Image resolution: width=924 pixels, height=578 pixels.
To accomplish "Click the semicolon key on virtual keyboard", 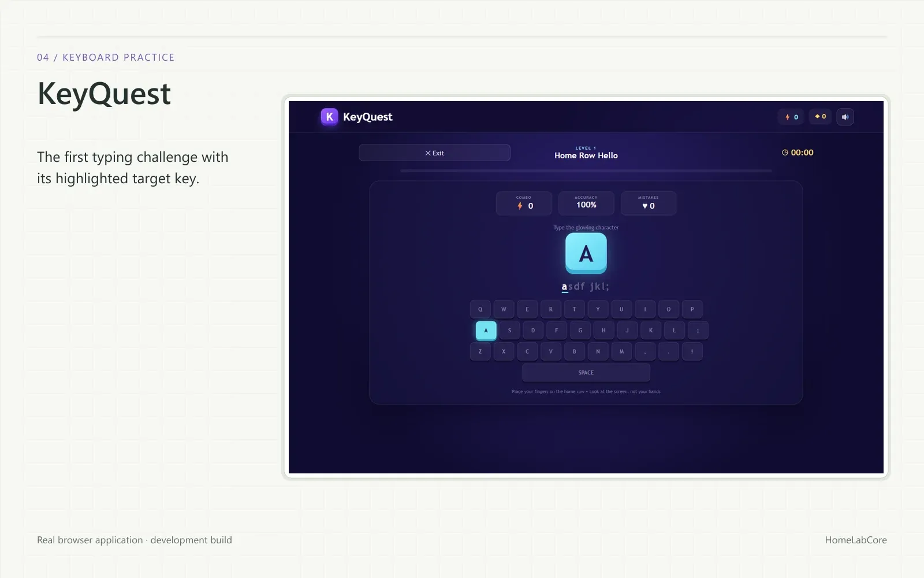I will (x=698, y=331).
